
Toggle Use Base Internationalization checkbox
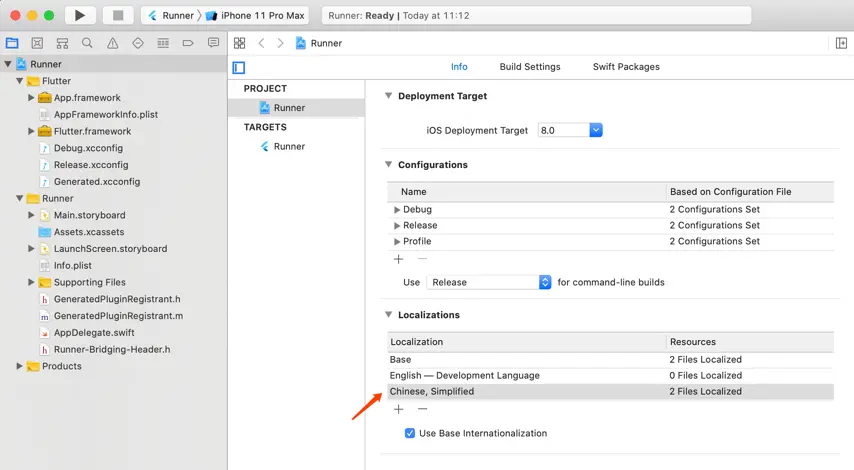pyautogui.click(x=410, y=433)
